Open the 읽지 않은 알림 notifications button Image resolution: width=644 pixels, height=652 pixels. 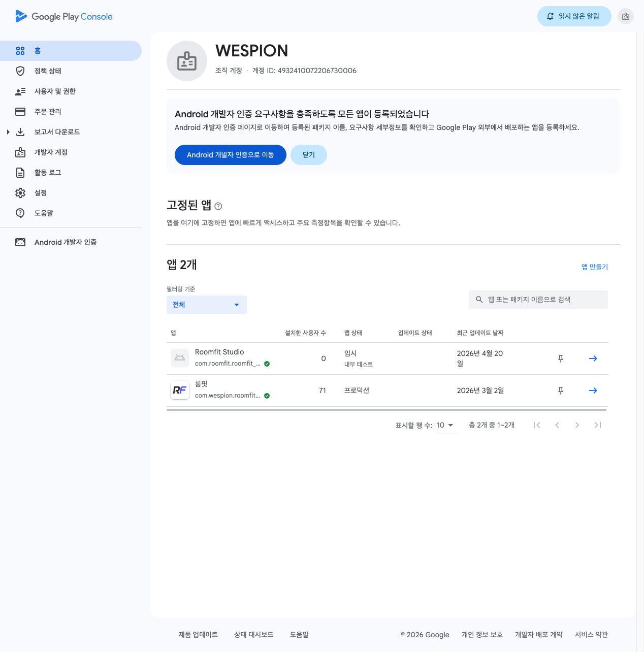573,16
